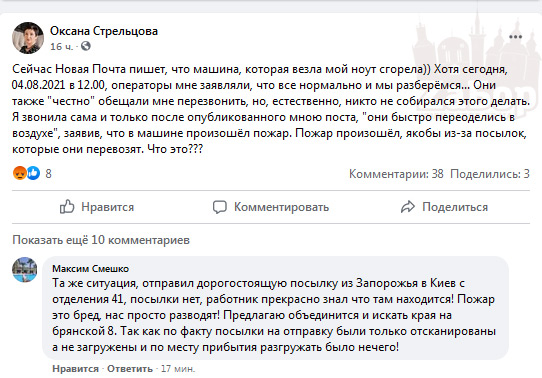Open Оксана Стрельцова profile picture
This screenshot has width=542, height=378.
[x=28, y=38]
